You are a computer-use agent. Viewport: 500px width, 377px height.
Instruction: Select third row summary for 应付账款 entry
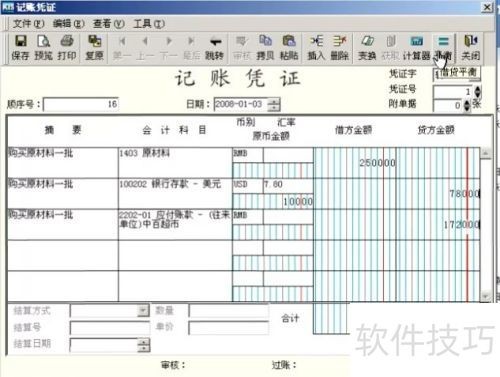(x=63, y=224)
